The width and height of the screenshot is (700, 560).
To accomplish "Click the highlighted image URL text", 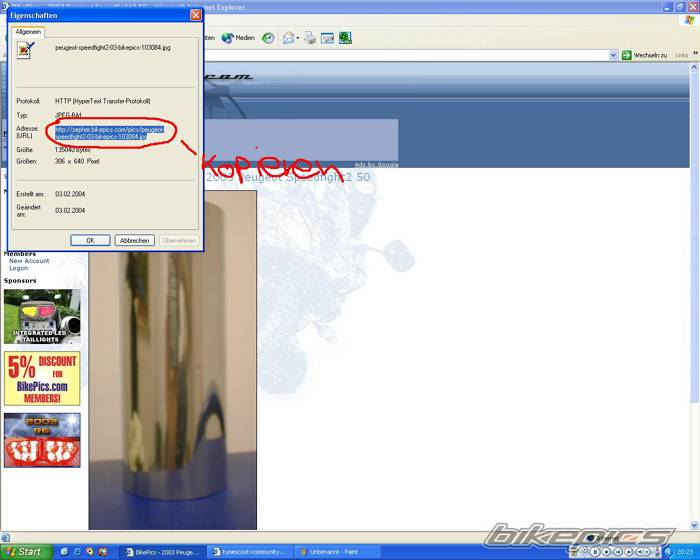I will point(110,133).
